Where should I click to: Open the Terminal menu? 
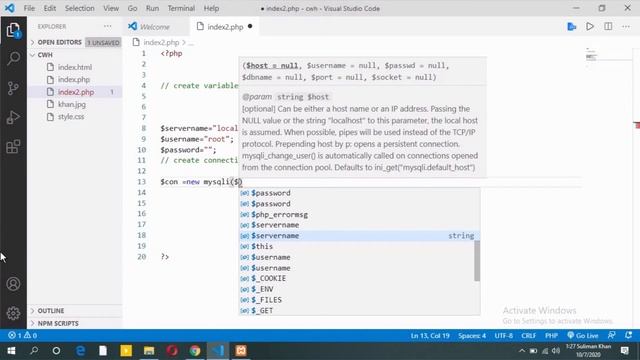181,8
